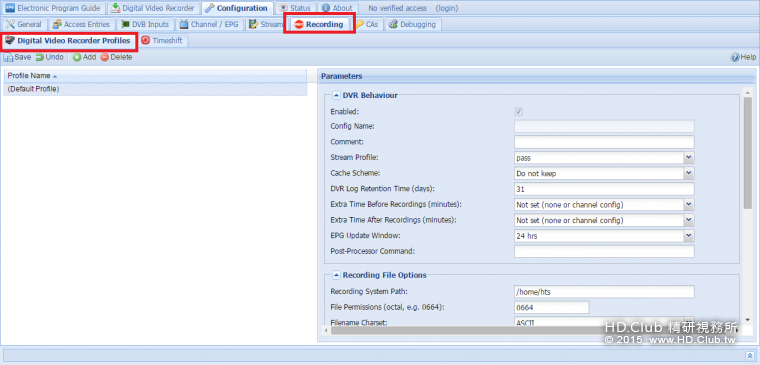The height and width of the screenshot is (365, 760).
Task: Open the CAs tab
Action: [x=368, y=24]
